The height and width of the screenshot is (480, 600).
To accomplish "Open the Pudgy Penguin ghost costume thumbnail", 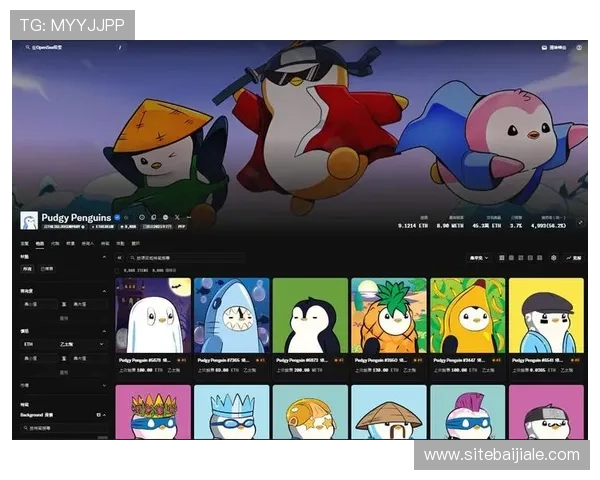I will pos(154,316).
